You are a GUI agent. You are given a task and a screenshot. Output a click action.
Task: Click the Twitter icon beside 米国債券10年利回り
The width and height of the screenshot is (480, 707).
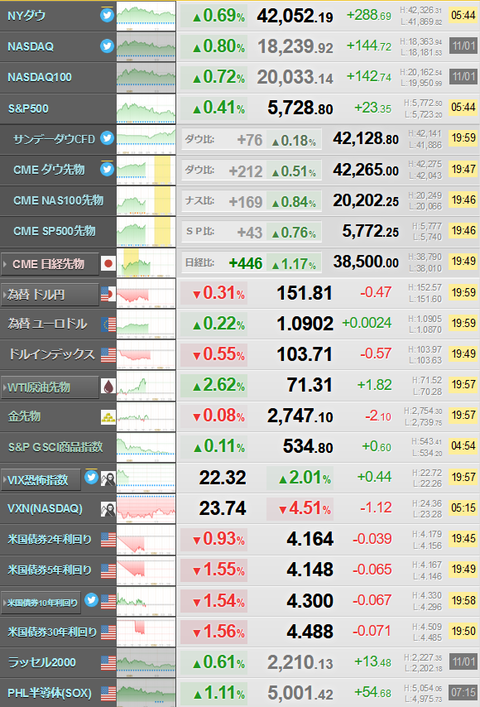click(x=91, y=600)
